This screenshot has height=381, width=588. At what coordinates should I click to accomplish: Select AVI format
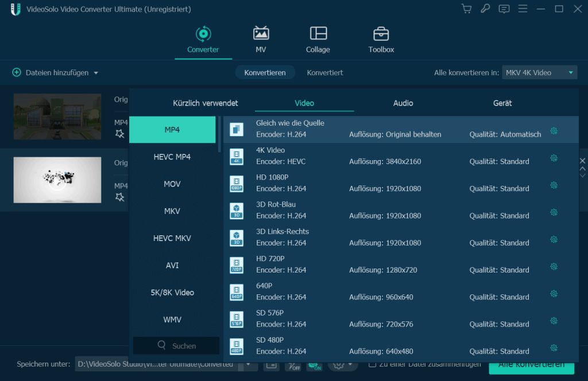[x=172, y=265]
